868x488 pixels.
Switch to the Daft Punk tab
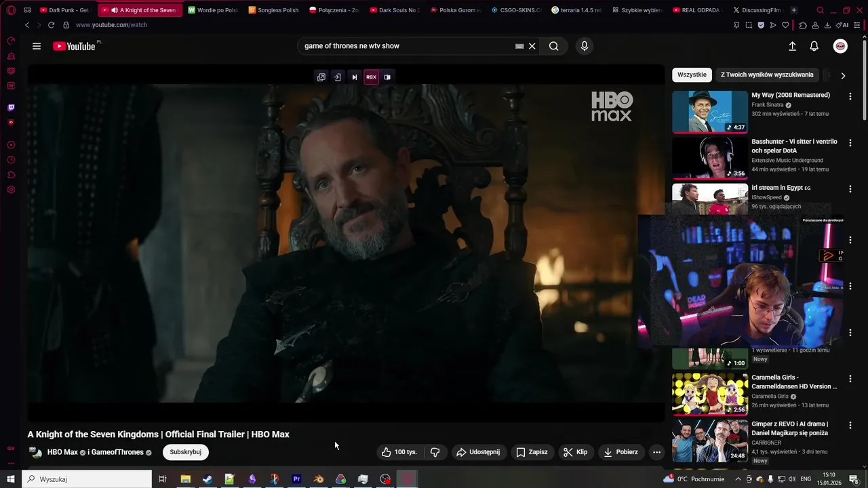(x=64, y=10)
